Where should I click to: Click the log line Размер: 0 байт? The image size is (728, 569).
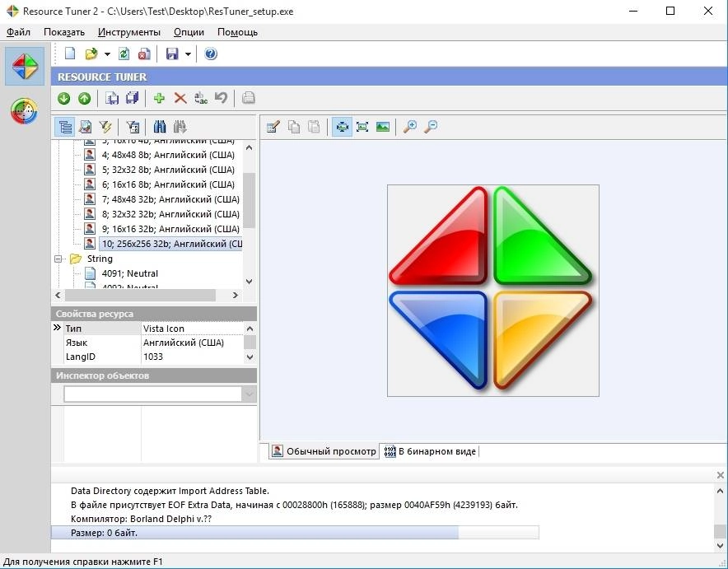pos(296,533)
